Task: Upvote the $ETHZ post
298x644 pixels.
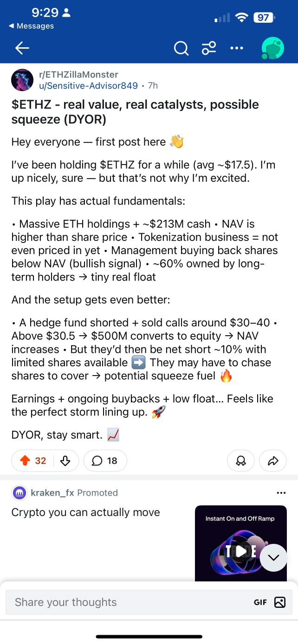Action: tap(26, 460)
